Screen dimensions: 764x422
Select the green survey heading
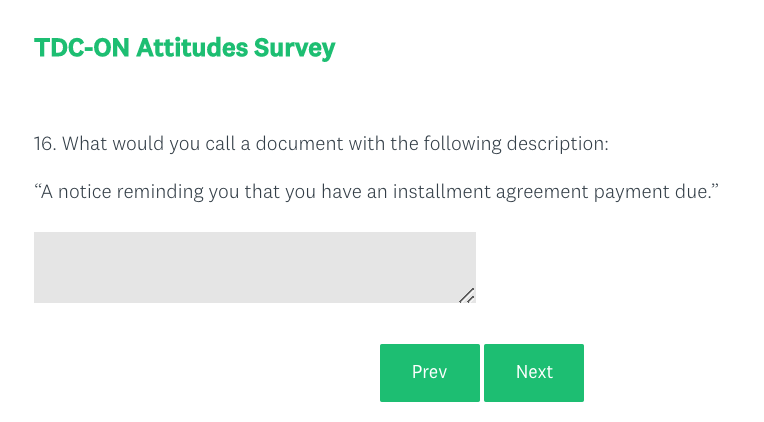click(184, 48)
